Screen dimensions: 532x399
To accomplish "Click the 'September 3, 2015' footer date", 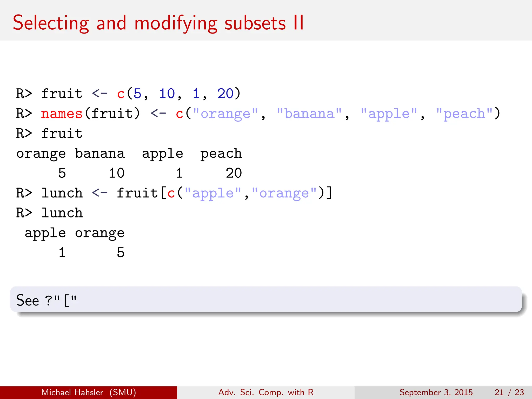I will coord(436,392).
